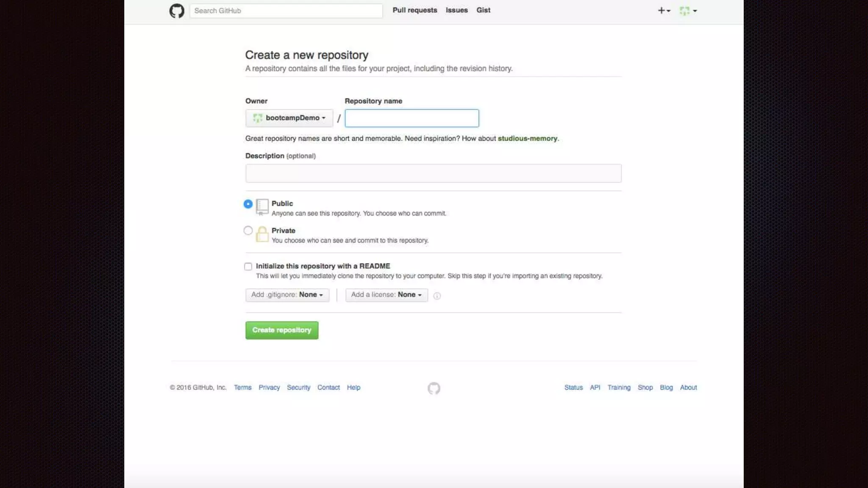
Task: Open the Add .gitignore dropdown
Action: point(287,295)
